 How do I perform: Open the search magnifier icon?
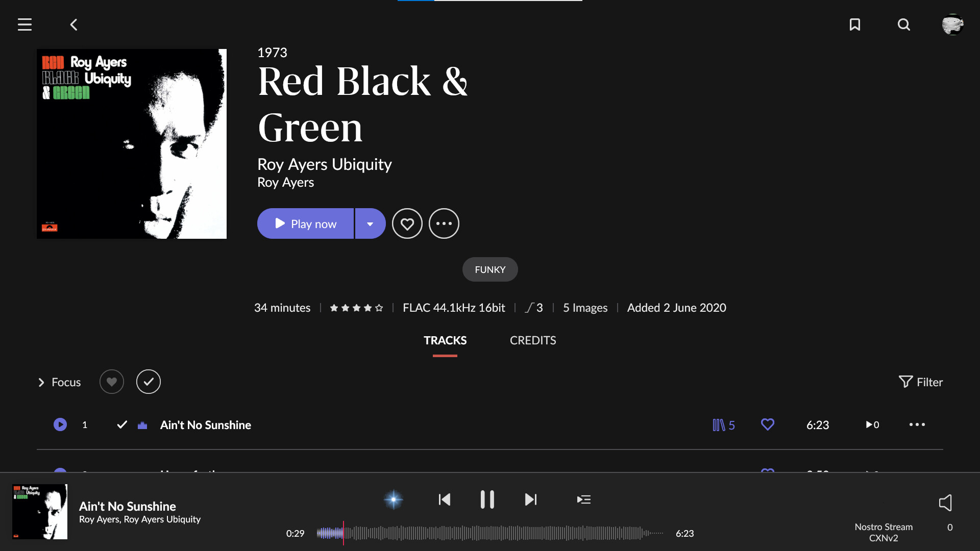pyautogui.click(x=904, y=24)
